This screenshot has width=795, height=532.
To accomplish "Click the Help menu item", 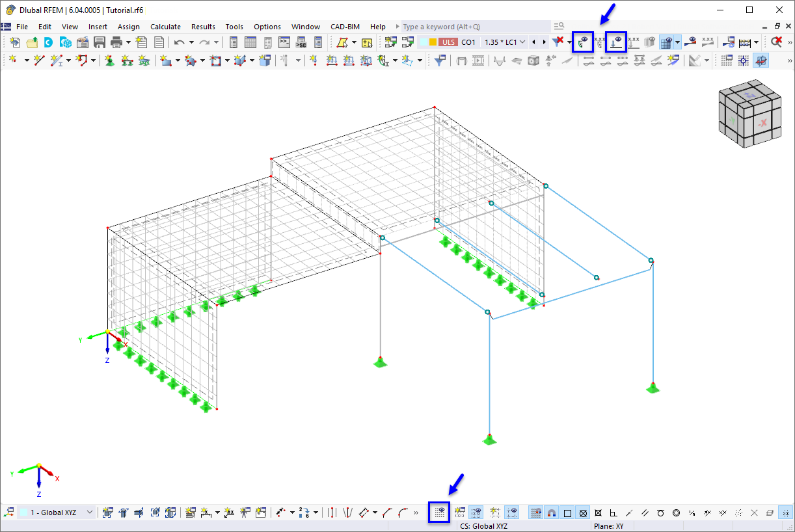I will pyautogui.click(x=377, y=27).
